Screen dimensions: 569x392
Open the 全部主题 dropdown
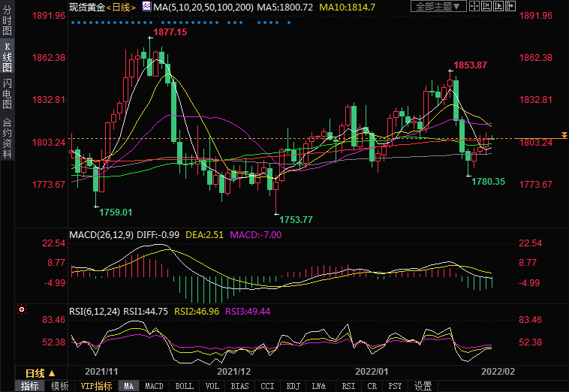click(438, 7)
